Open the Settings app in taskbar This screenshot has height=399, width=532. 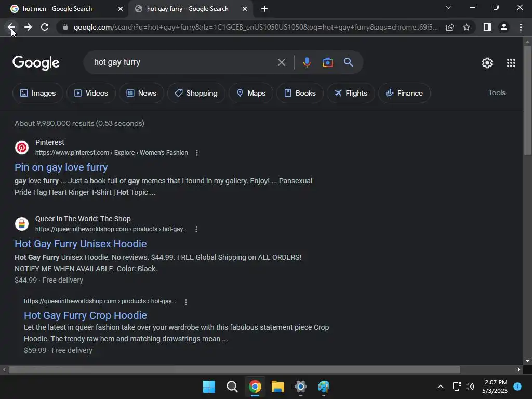tap(301, 387)
